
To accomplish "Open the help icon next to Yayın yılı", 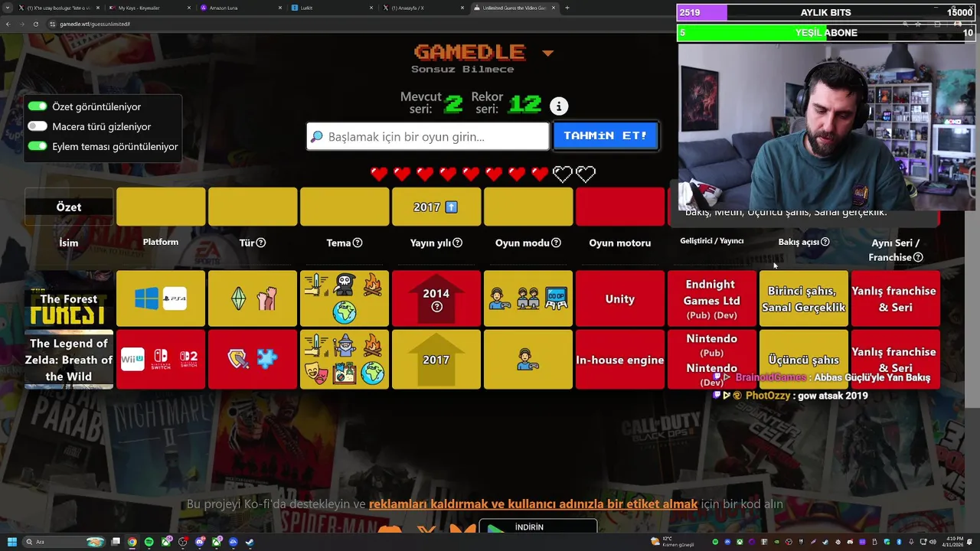I will click(x=458, y=243).
